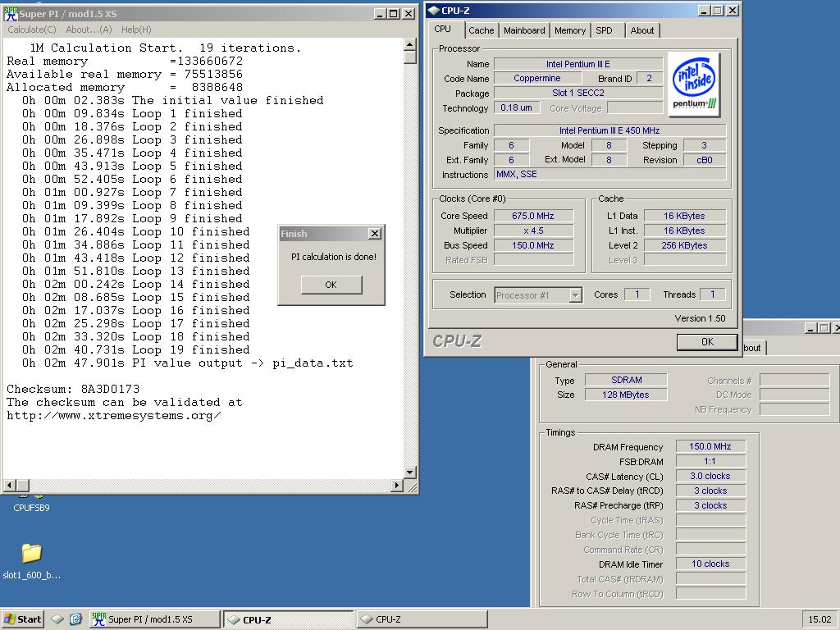The height and width of the screenshot is (630, 840).
Task: Switch to the Mainboard tab in CPU-Z
Action: click(524, 30)
